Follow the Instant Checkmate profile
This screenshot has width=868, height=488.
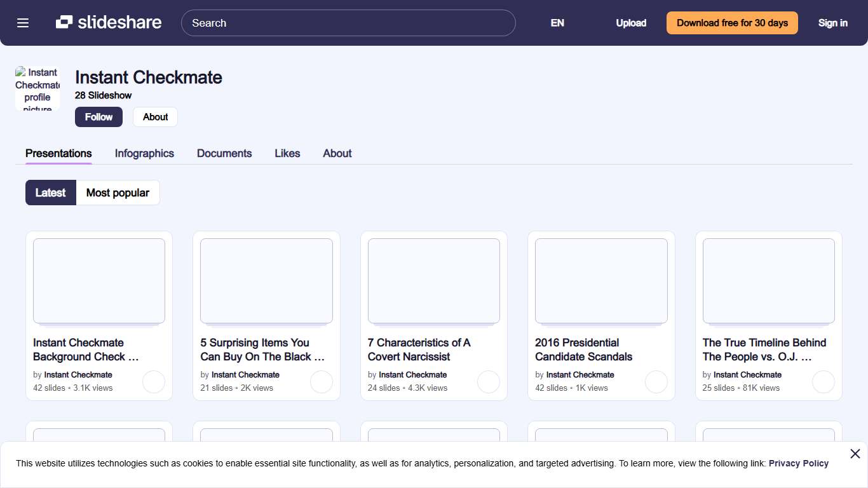98,117
